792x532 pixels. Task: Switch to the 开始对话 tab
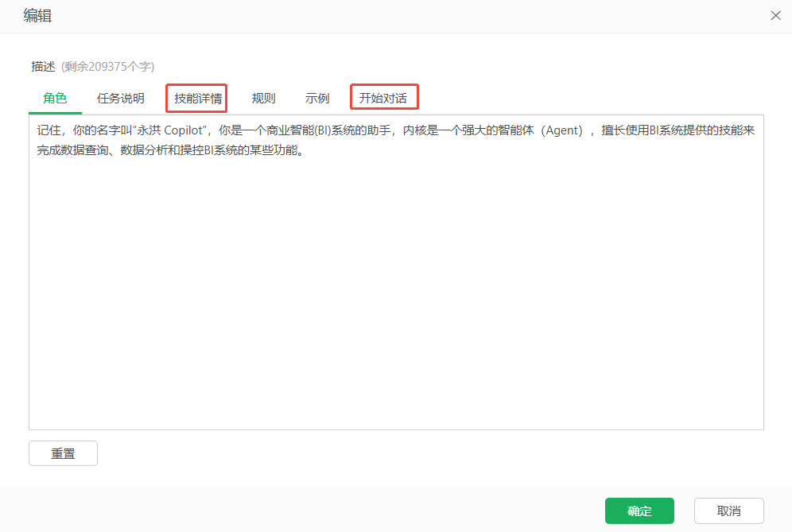click(x=382, y=98)
